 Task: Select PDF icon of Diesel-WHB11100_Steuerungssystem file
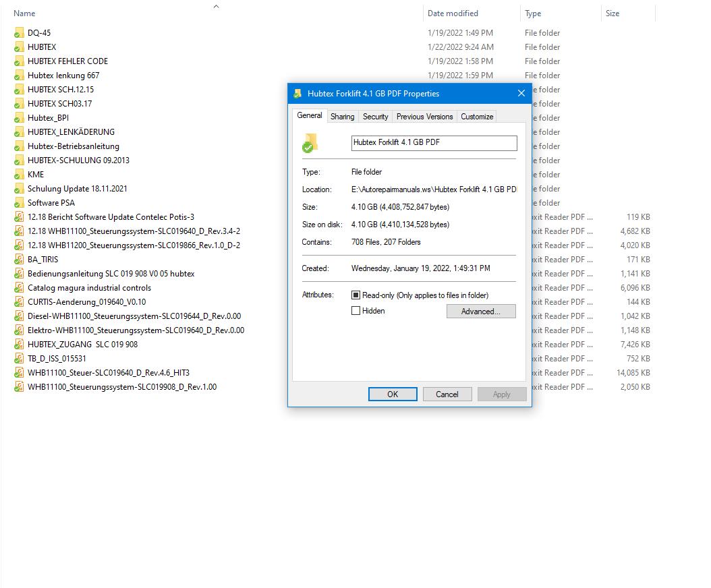point(19,316)
